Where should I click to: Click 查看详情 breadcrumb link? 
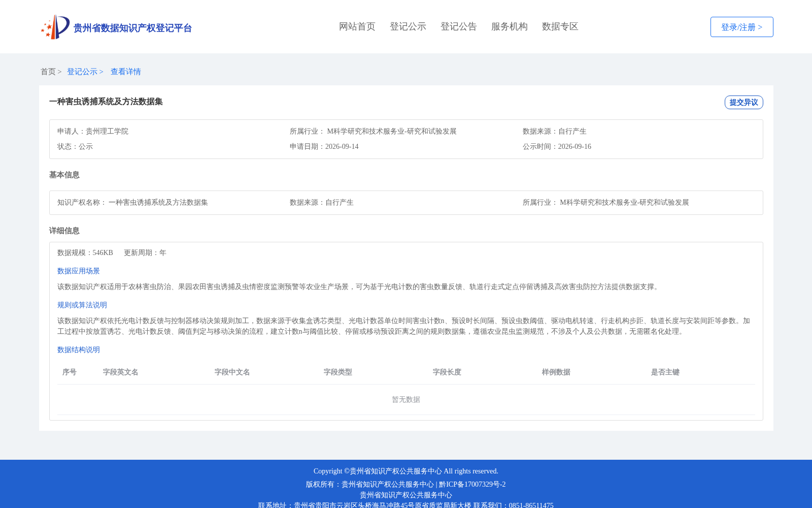coord(126,72)
